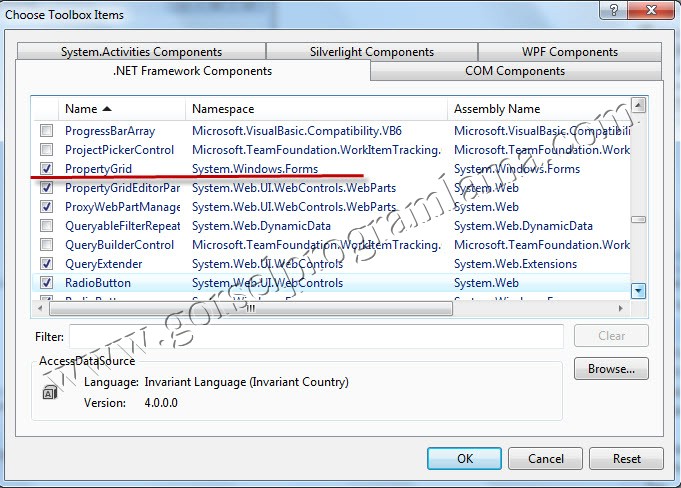The width and height of the screenshot is (681, 488).
Task: Sort by the Namespace column header
Action: click(315, 108)
